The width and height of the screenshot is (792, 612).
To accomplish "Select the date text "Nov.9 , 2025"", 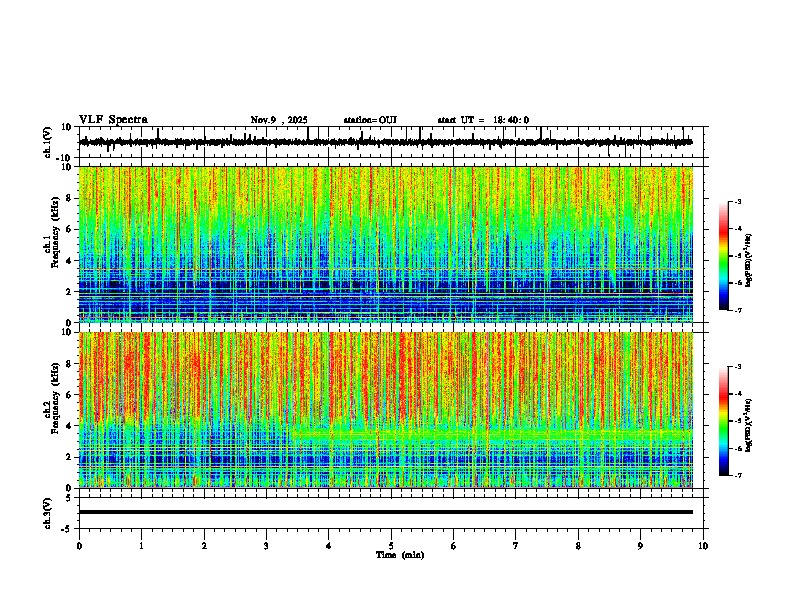I will tap(279, 120).
